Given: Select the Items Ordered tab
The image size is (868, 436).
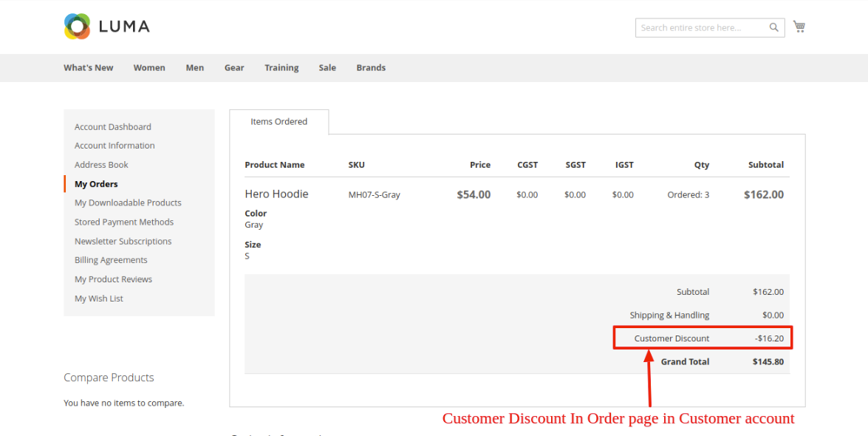Looking at the screenshot, I should [x=278, y=122].
